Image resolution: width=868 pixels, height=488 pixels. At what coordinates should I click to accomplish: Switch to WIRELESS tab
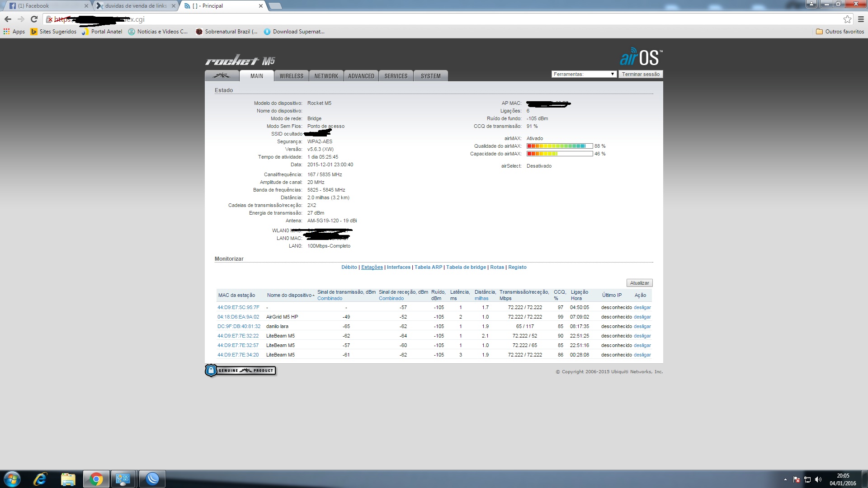[291, 76]
